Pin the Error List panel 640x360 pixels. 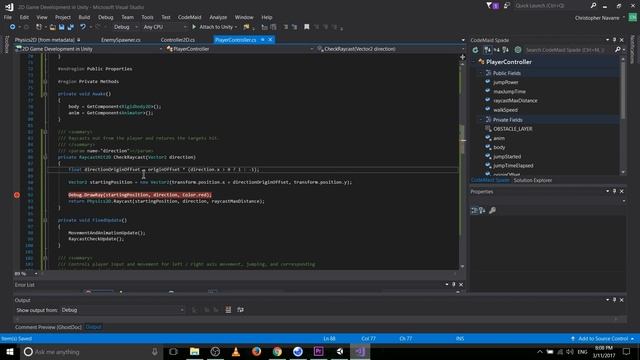[x=453, y=284]
